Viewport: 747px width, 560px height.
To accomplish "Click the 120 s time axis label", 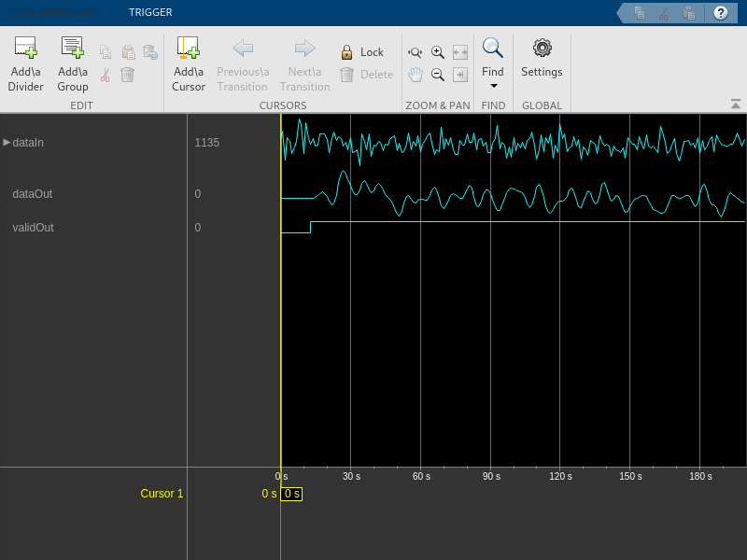I will 560,476.
